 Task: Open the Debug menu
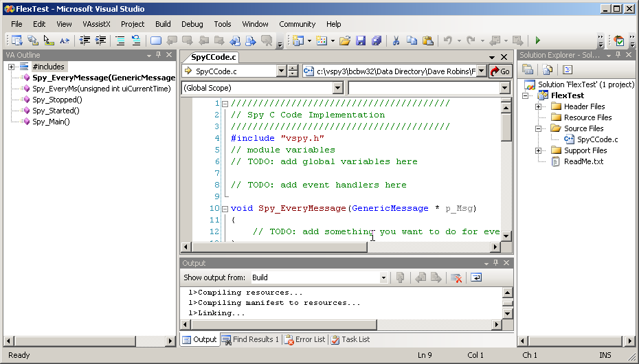(192, 24)
